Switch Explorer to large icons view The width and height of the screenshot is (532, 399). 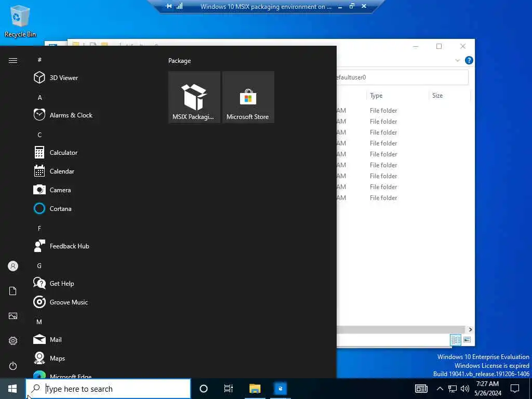pyautogui.click(x=467, y=340)
